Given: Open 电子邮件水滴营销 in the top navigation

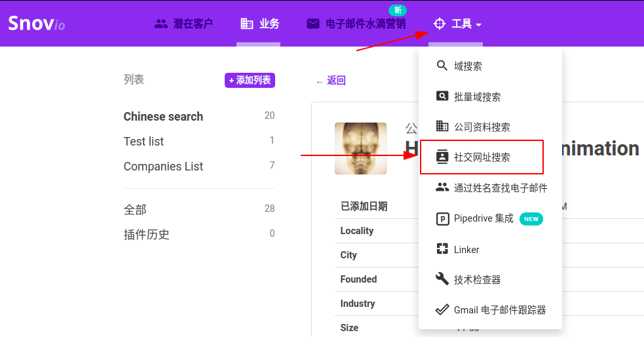Looking at the screenshot, I should [x=356, y=24].
